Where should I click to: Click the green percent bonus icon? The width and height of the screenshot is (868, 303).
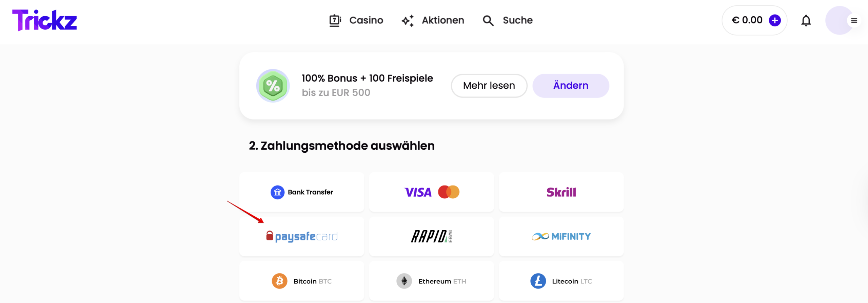[x=273, y=86]
